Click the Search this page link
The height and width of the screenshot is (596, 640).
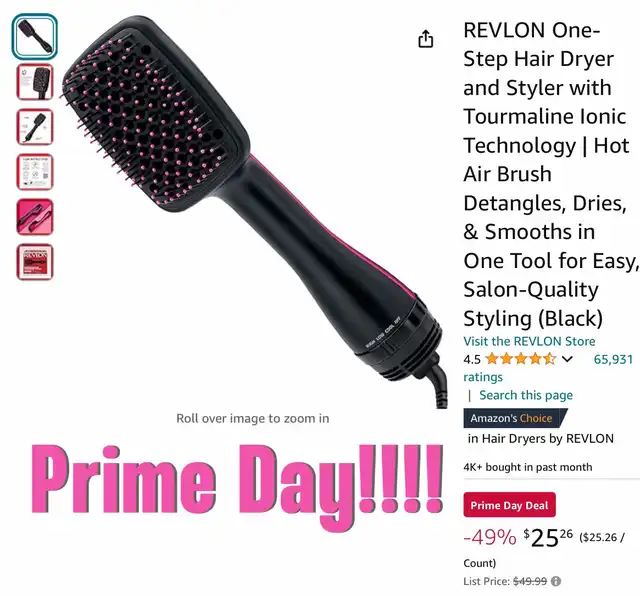click(x=526, y=395)
